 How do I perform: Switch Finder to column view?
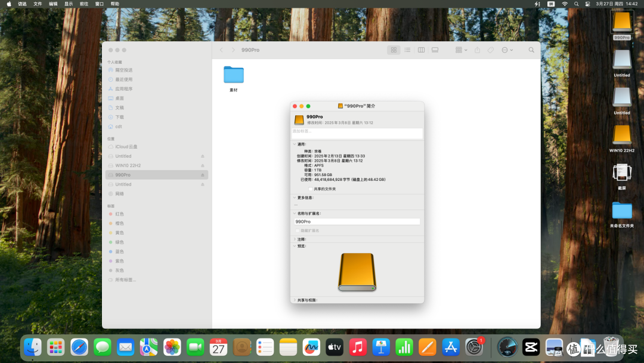[x=422, y=50]
